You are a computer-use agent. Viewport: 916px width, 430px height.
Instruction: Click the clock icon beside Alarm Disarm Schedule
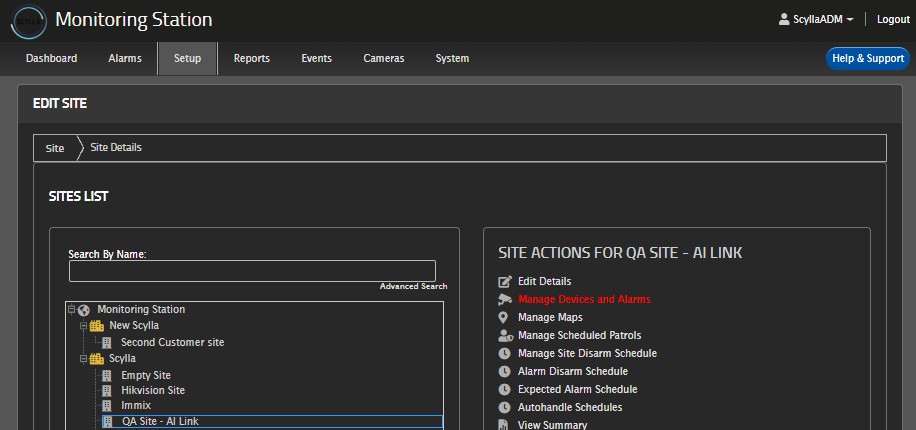point(505,372)
